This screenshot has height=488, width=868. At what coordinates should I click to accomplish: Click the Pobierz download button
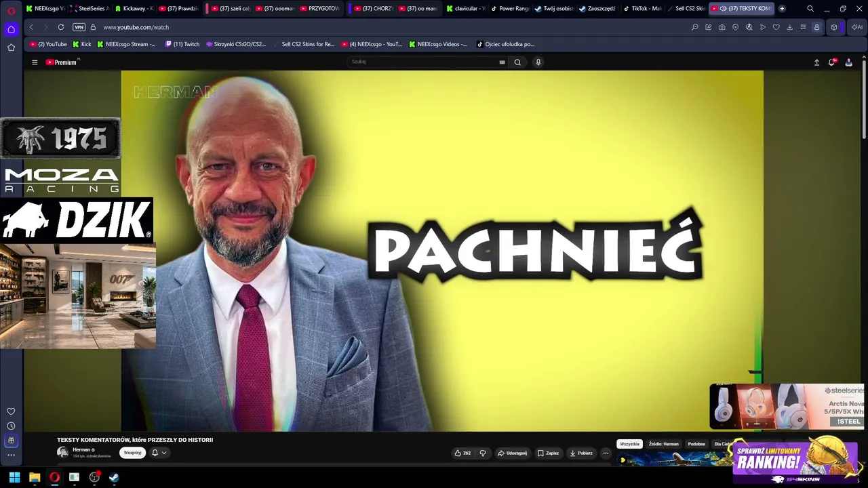click(x=581, y=453)
